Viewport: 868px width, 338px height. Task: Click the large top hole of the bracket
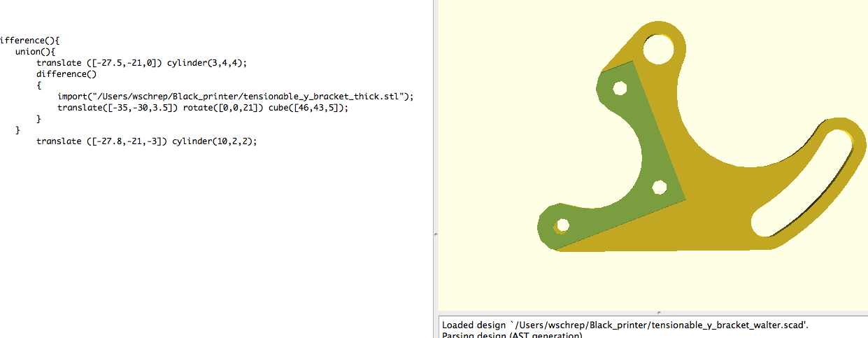[x=658, y=49]
